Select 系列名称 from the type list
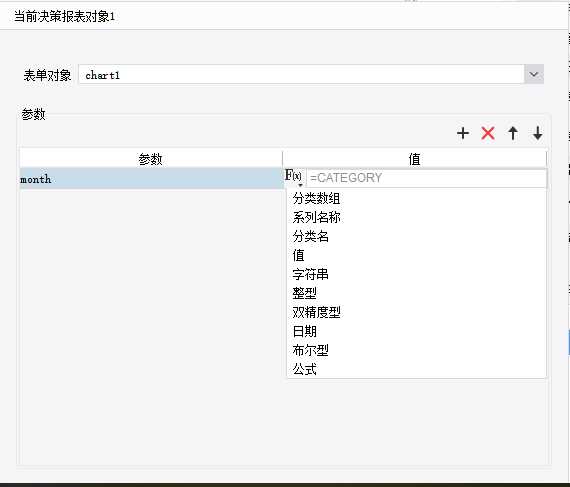Viewport: 570px width, 487px height. 416,217
